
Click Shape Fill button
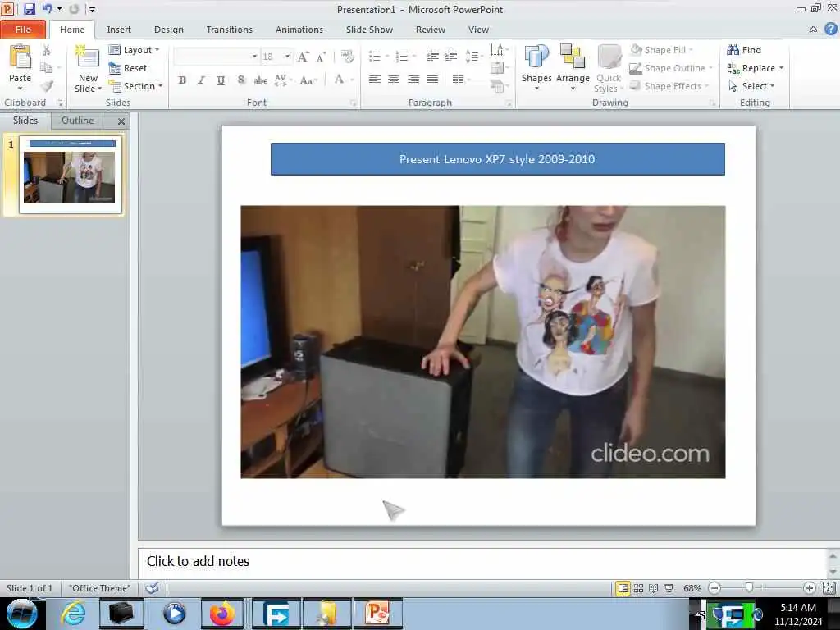(662, 50)
